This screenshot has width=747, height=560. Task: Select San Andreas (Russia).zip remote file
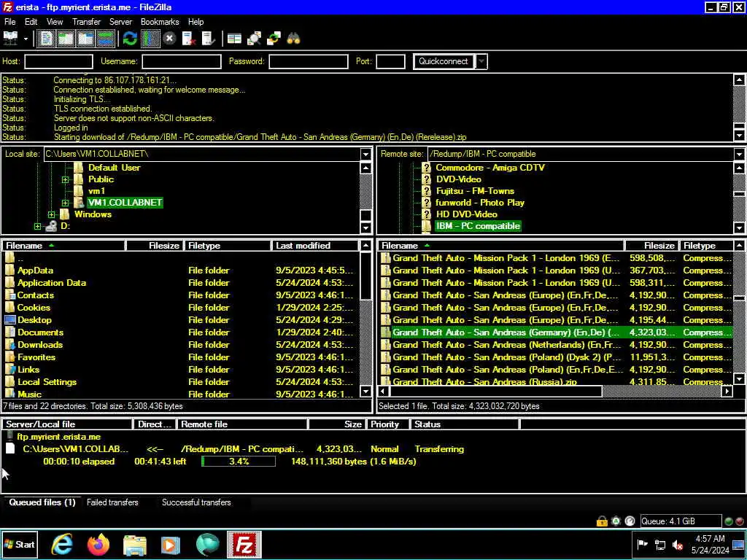point(555,381)
